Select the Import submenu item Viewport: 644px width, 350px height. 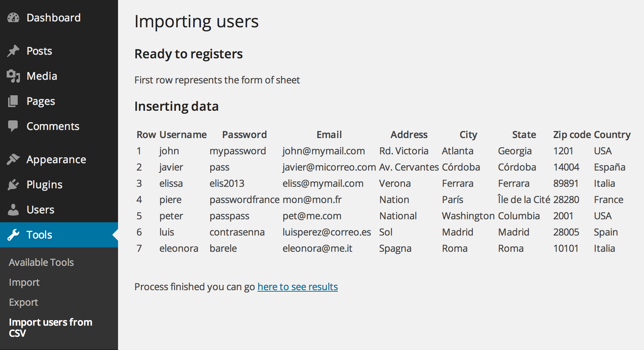[x=24, y=282]
